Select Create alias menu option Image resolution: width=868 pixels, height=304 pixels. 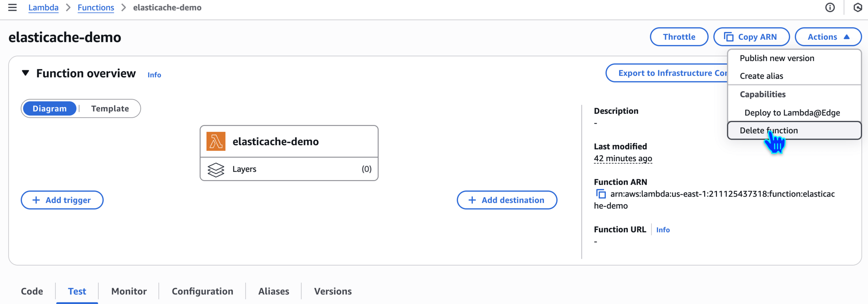click(x=761, y=76)
